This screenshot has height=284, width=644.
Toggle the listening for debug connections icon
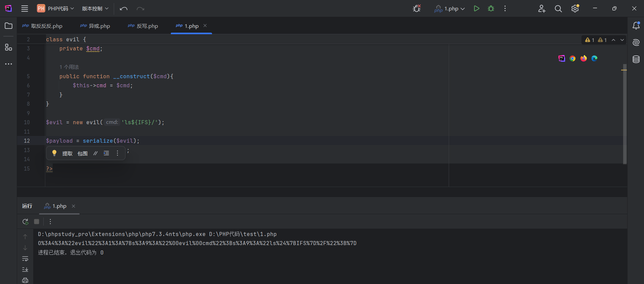pos(416,9)
